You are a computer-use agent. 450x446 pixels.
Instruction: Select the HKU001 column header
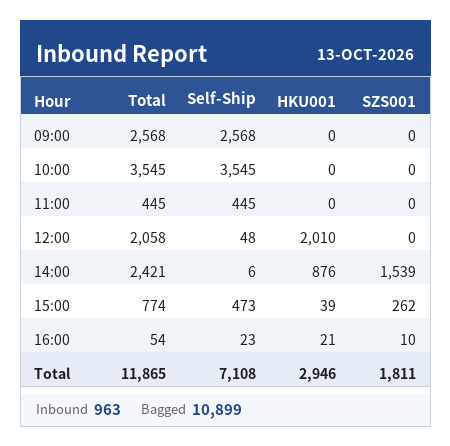click(306, 102)
